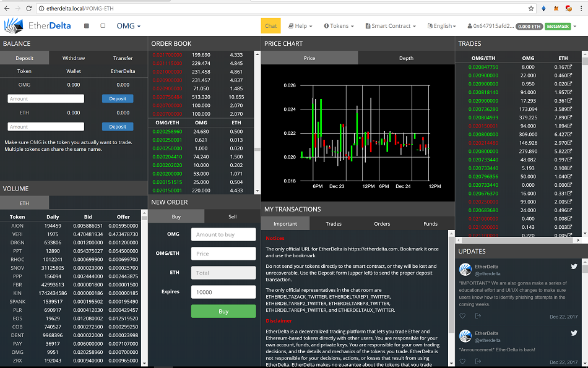Click the ETH deposit Amount field
This screenshot has height=368, width=588.
tap(46, 127)
